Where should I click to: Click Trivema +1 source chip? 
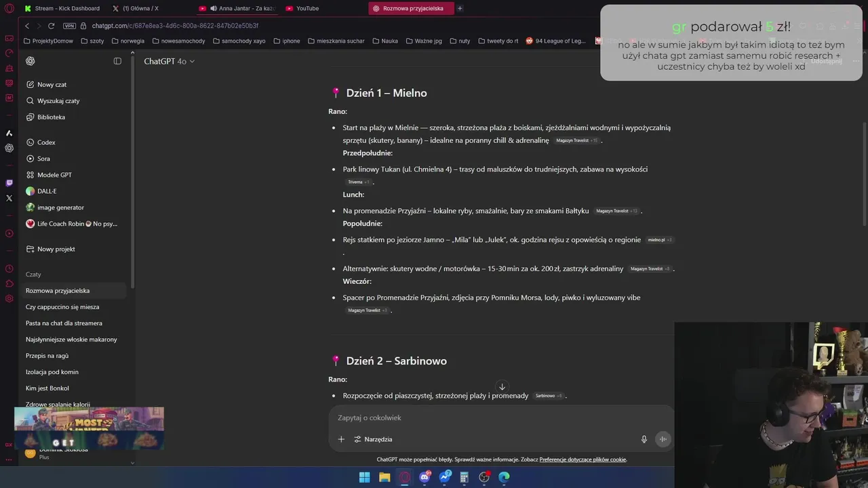pos(359,182)
